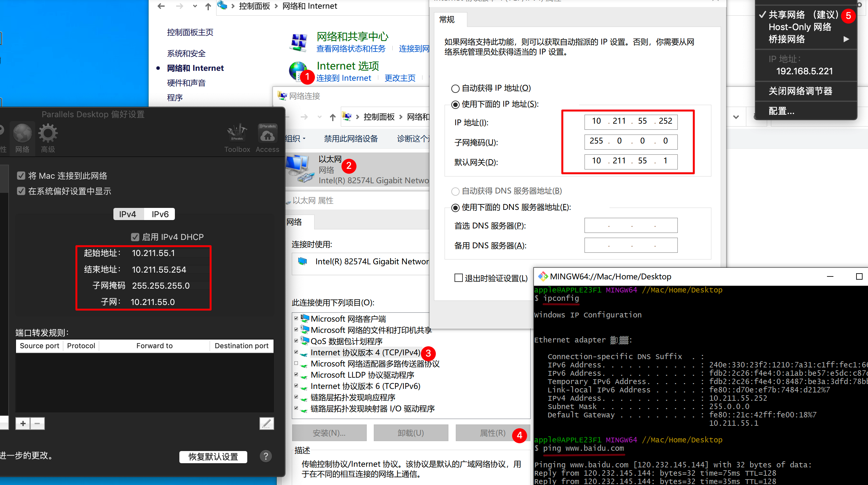
Task: Select Internet Protocol Version 6 (TCP/IPv6) item
Action: coord(365,386)
